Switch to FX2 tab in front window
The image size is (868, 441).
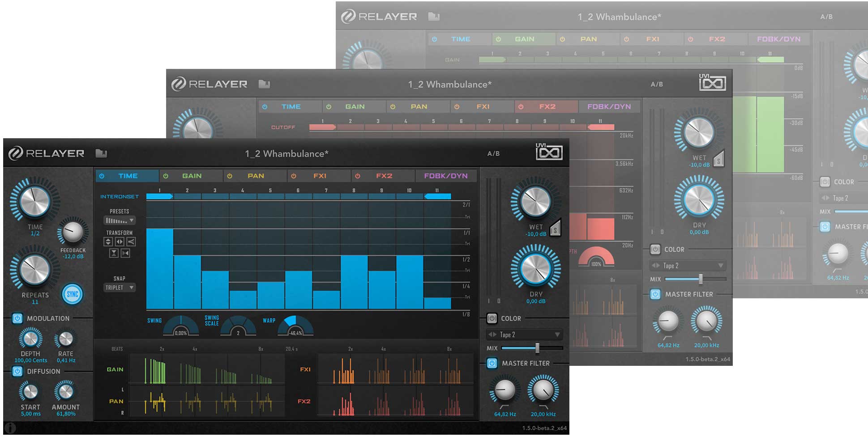coord(384,176)
